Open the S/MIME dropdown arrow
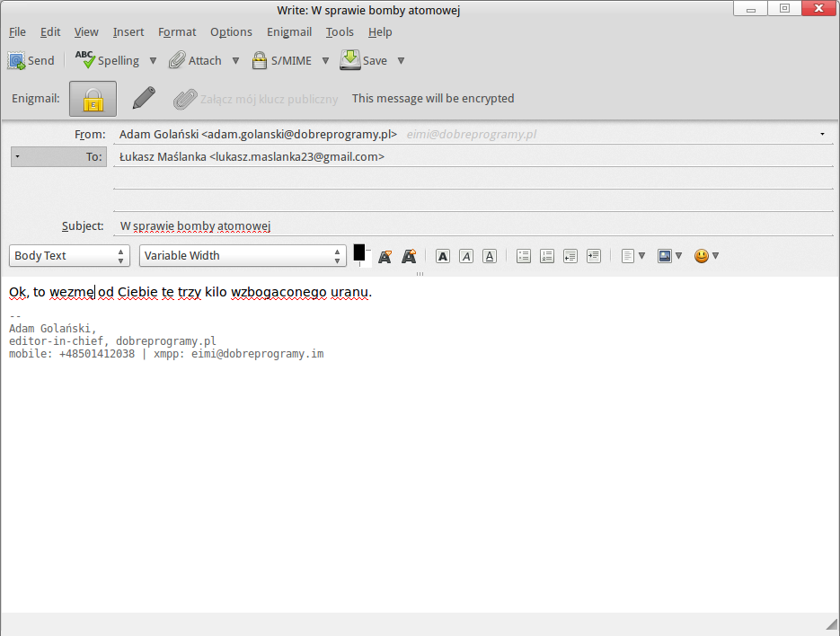 coord(325,60)
